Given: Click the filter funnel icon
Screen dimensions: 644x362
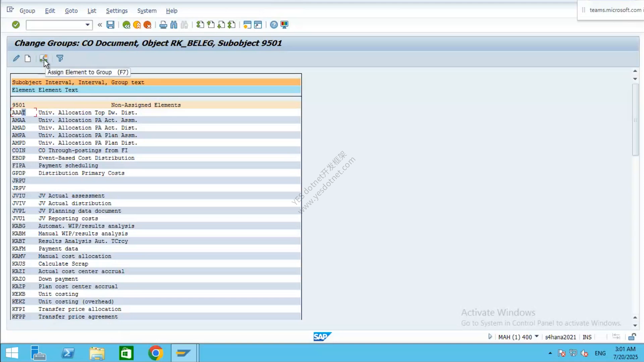Looking at the screenshot, I should tap(60, 58).
